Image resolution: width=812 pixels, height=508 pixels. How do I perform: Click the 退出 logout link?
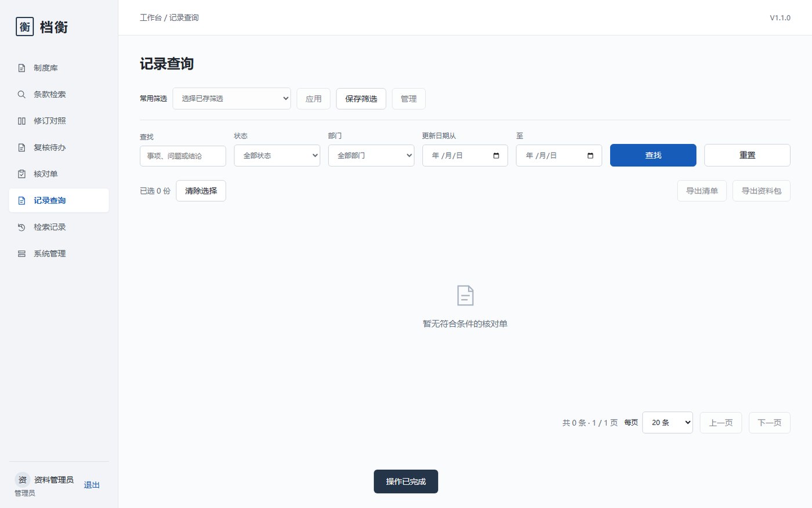(x=92, y=485)
